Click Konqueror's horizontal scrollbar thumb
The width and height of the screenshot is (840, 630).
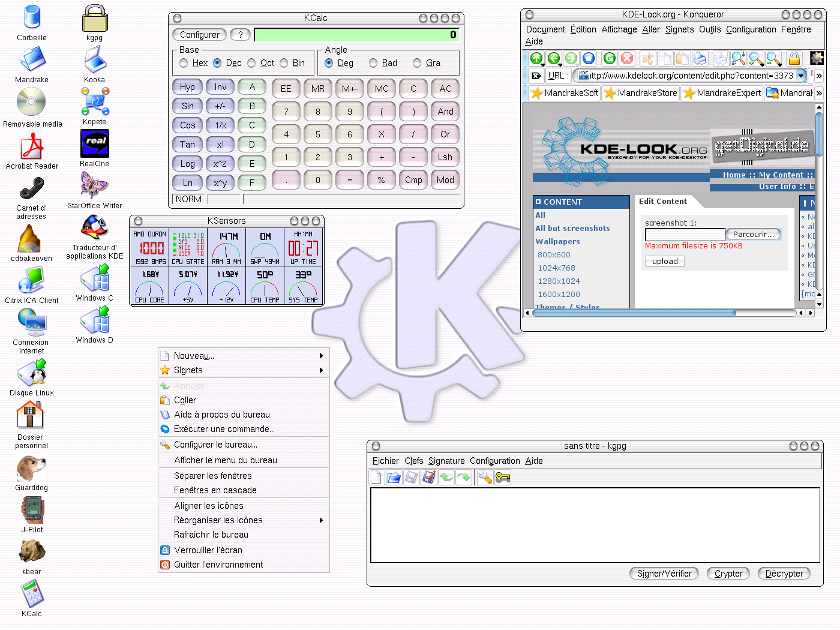click(x=634, y=313)
